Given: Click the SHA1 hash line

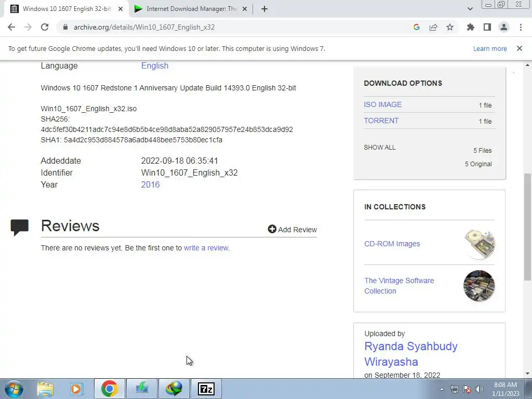Looking at the screenshot, I should coord(131,140).
